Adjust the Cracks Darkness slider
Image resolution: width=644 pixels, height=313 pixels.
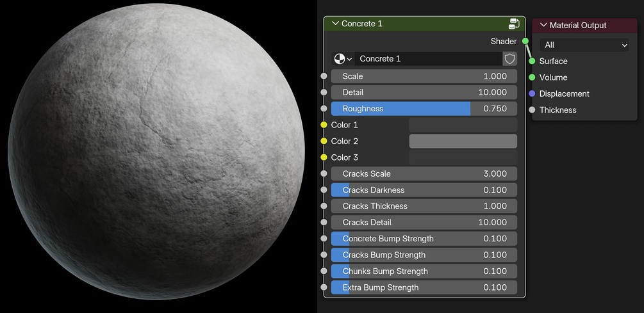(424, 190)
